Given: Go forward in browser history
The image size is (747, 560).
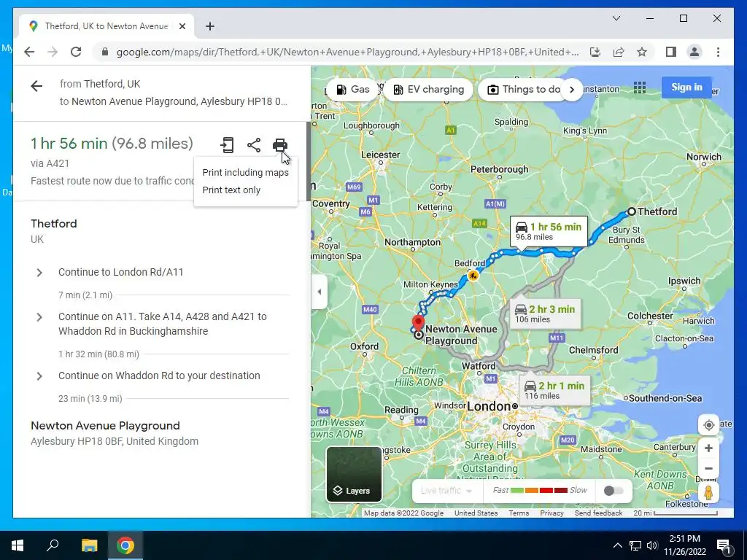Looking at the screenshot, I should pyautogui.click(x=53, y=52).
